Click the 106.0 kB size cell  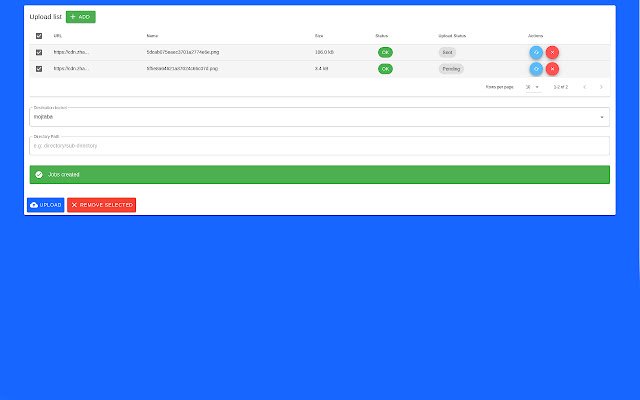(324, 52)
